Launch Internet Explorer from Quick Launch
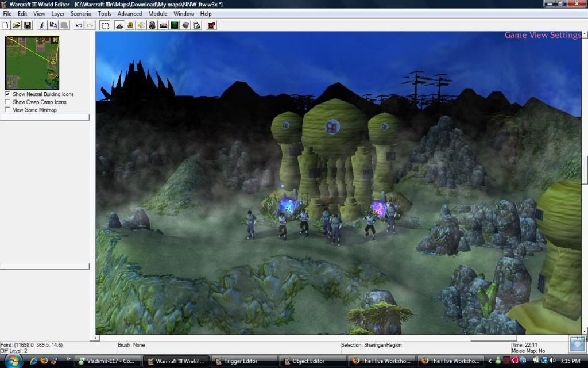588x368 pixels. tap(33, 361)
